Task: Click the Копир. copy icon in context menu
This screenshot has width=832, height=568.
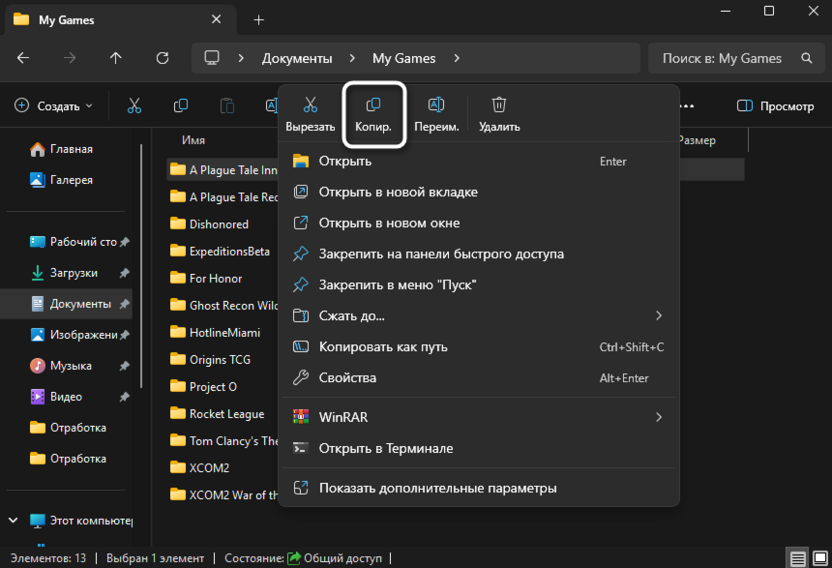Action: pyautogui.click(x=373, y=105)
